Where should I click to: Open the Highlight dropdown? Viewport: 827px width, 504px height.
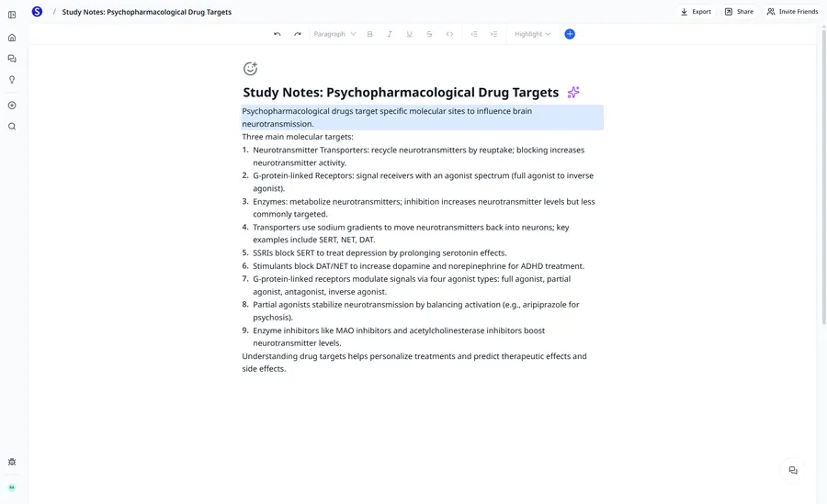pos(532,34)
